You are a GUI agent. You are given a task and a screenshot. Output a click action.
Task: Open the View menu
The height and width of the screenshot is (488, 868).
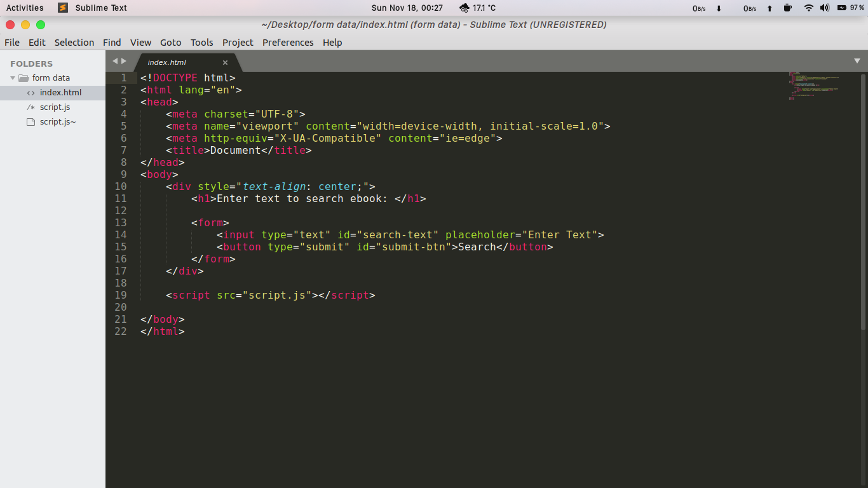(x=140, y=43)
